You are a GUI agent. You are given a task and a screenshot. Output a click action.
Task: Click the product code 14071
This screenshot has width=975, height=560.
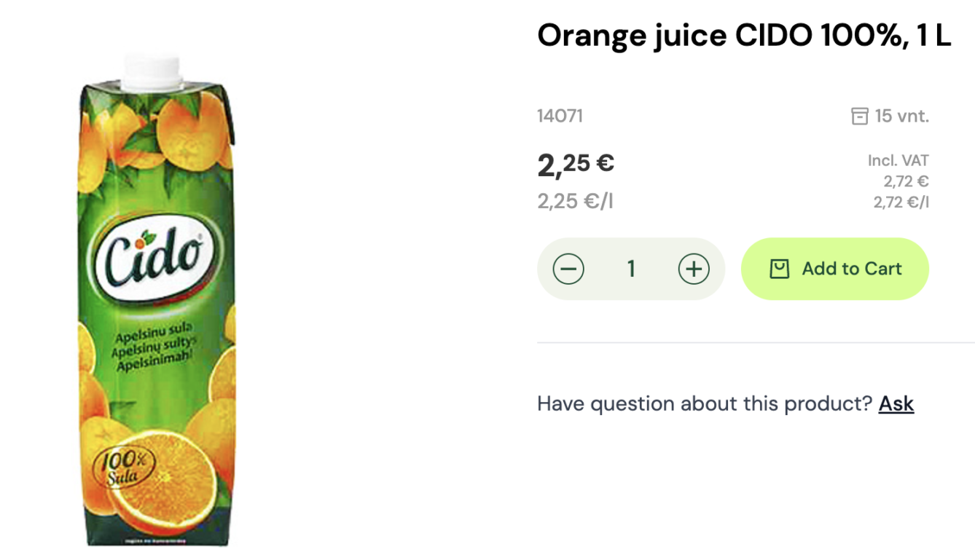click(560, 116)
